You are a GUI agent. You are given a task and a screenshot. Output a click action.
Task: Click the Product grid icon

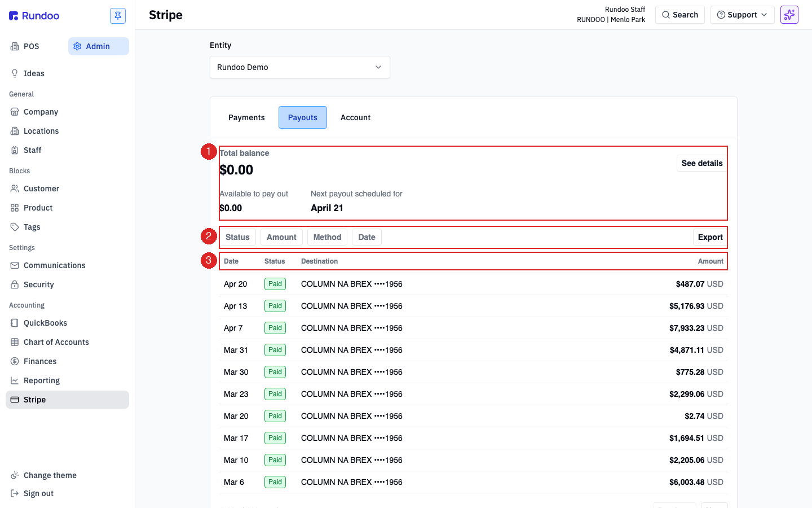[15, 208]
